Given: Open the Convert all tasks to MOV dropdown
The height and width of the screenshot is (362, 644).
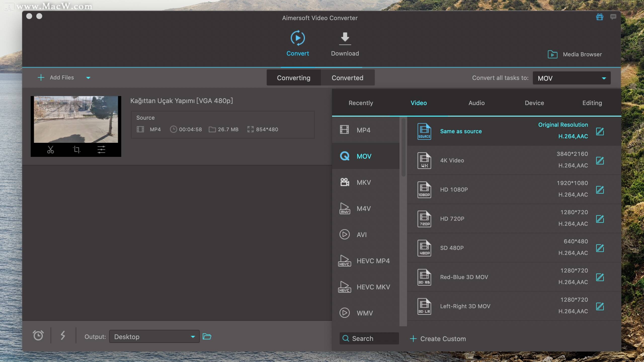Looking at the screenshot, I should (572, 78).
